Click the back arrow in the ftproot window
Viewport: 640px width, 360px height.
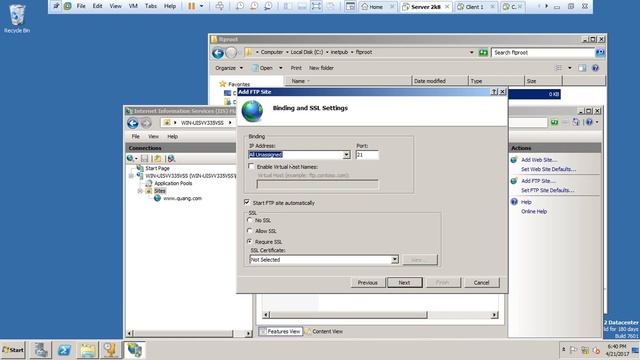click(218, 53)
